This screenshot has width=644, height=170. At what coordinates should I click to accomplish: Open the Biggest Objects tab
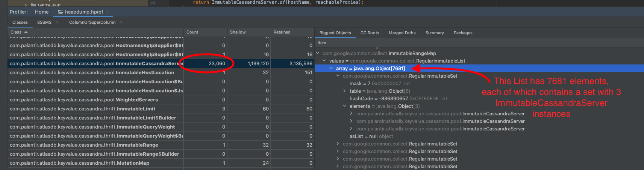tap(335, 33)
